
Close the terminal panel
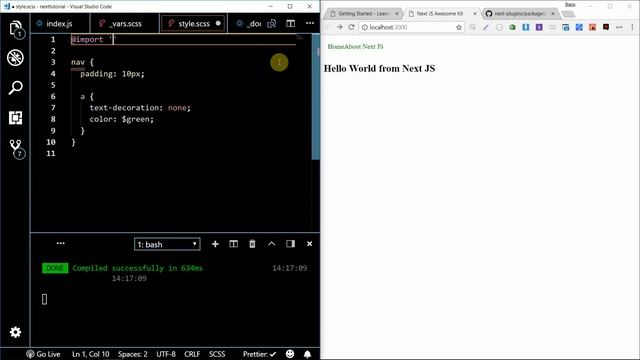point(309,244)
